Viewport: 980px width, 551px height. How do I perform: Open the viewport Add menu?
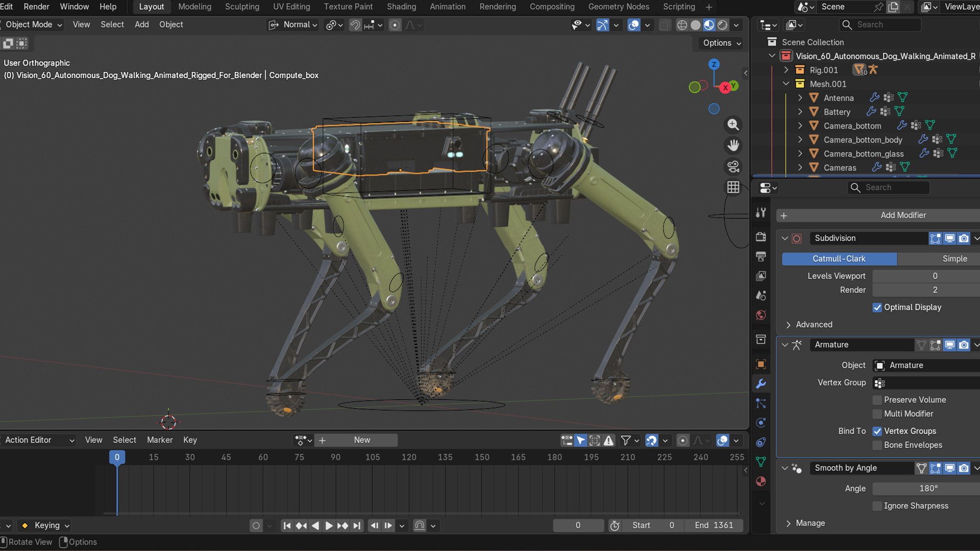click(x=141, y=24)
